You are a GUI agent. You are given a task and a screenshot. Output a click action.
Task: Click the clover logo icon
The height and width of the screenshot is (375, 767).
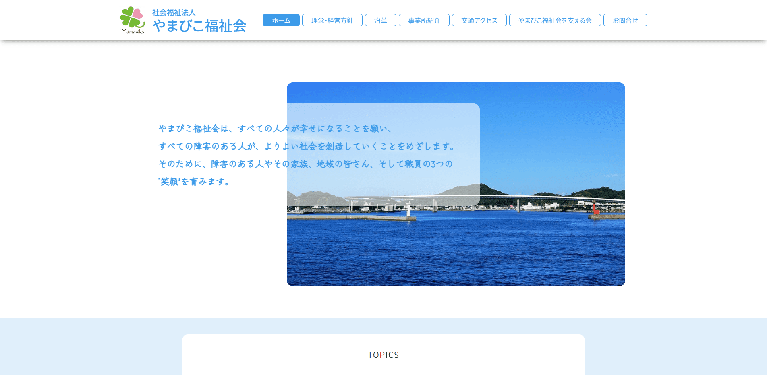(x=132, y=20)
